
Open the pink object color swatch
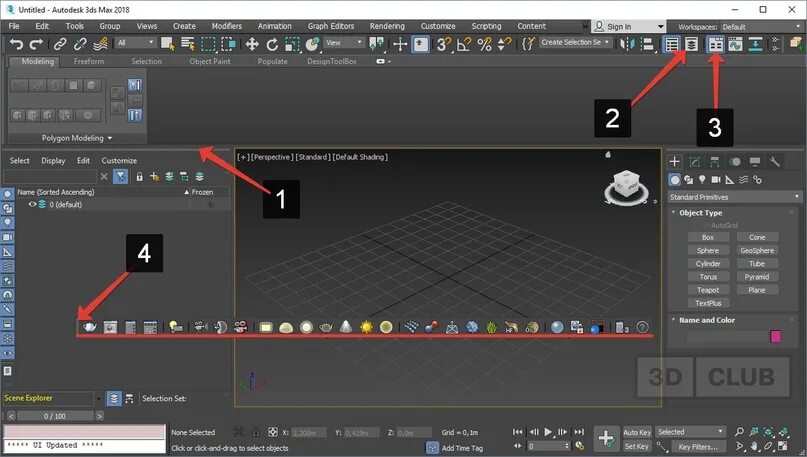(776, 336)
